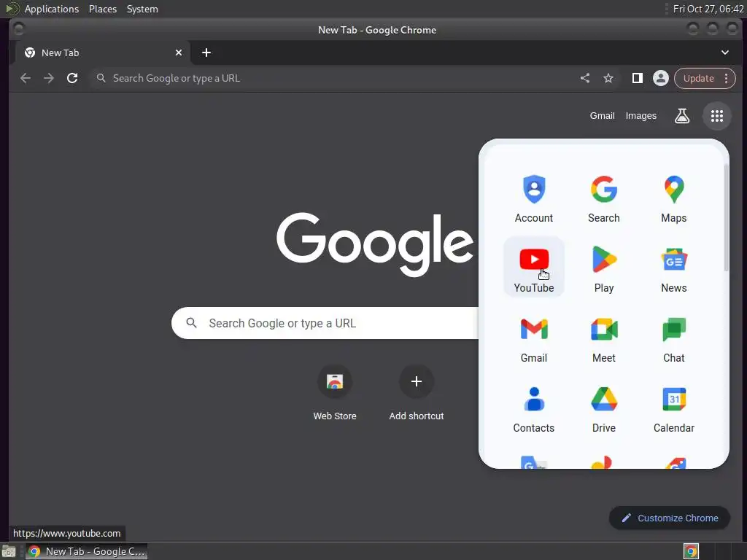The width and height of the screenshot is (747, 560).
Task: Open Google News app icon
Action: tap(673, 268)
